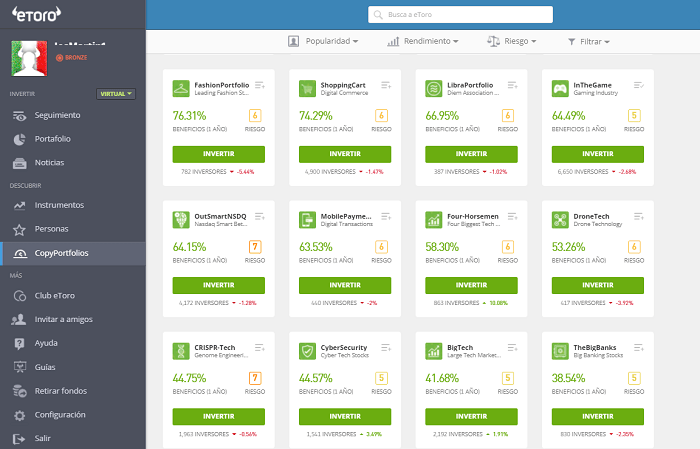700x449 pixels.
Task: Click the LibraPortfolio icon
Action: 433,88
